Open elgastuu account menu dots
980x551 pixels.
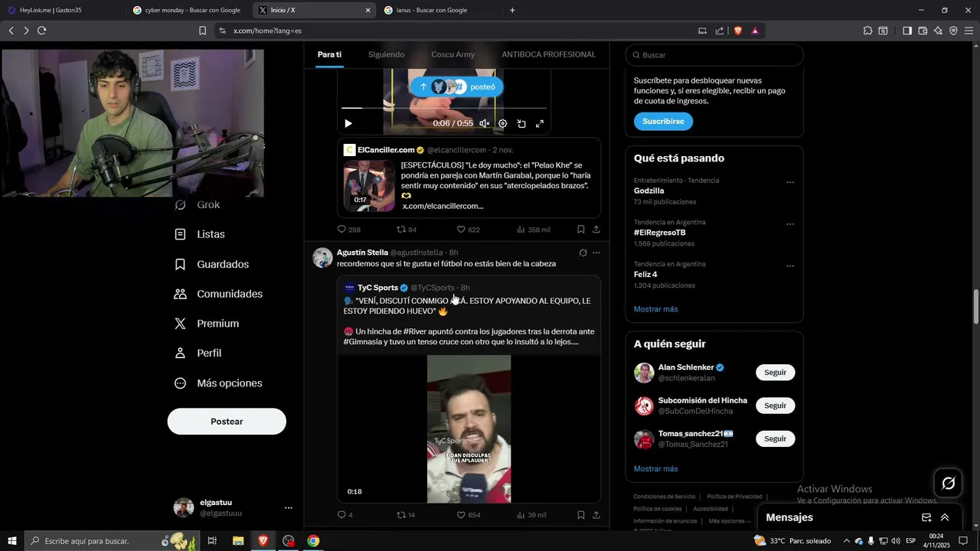(x=289, y=508)
